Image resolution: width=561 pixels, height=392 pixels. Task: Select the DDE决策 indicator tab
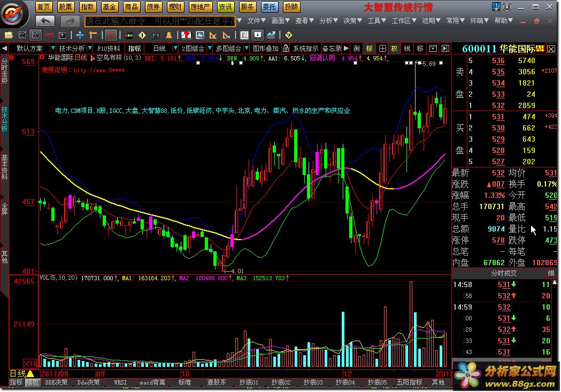pyautogui.click(x=56, y=382)
